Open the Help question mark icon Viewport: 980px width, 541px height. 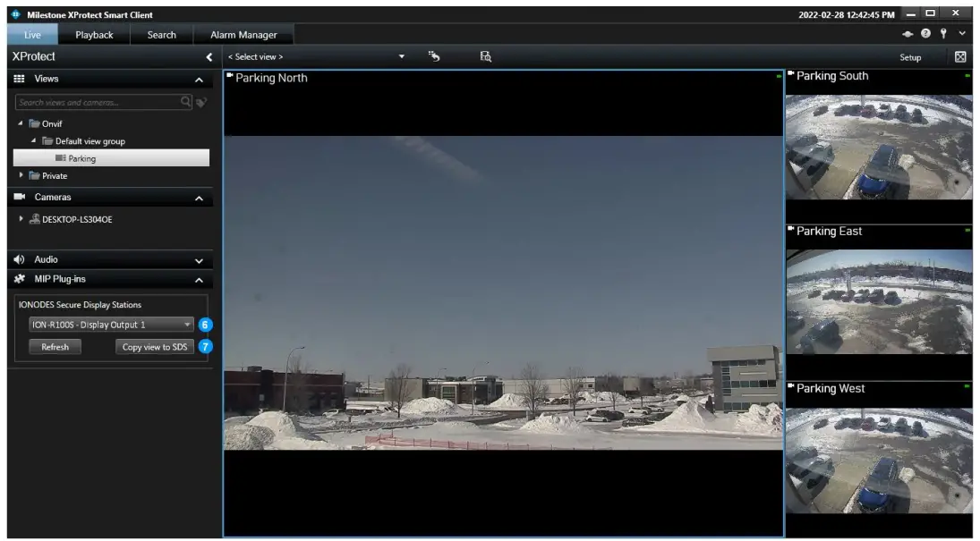pos(925,34)
